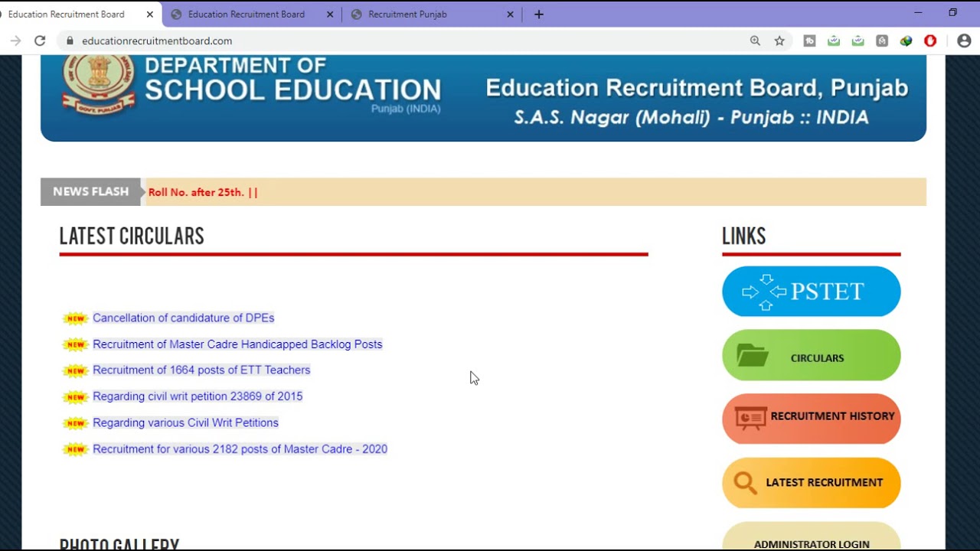The image size is (980, 551).
Task: Open Cancellation of candidature of DPEs
Action: pyautogui.click(x=183, y=318)
